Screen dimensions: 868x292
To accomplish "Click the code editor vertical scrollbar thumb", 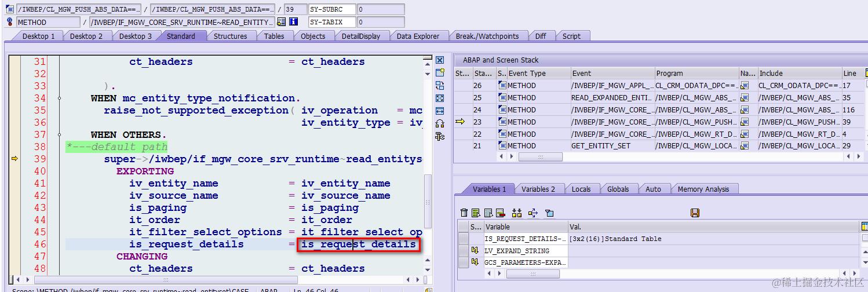I will pos(429,202).
